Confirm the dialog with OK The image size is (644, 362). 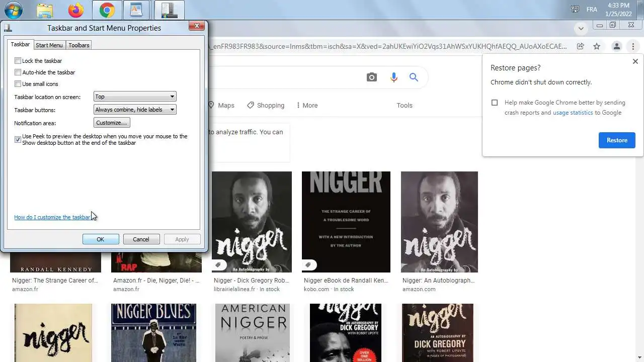point(101,239)
